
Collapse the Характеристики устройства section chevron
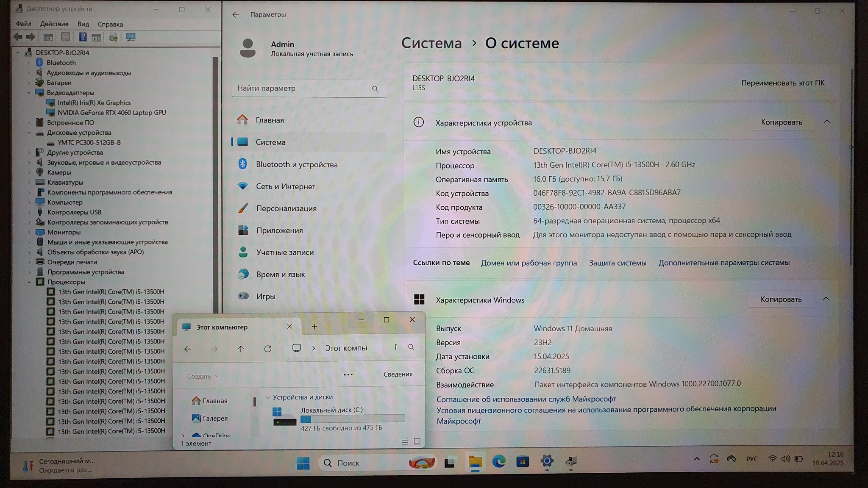click(826, 122)
